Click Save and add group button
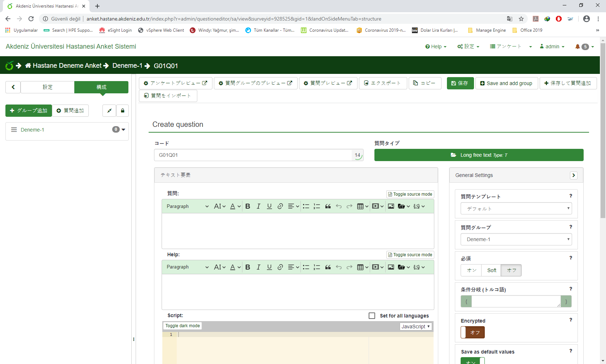This screenshot has width=606, height=364. (506, 83)
